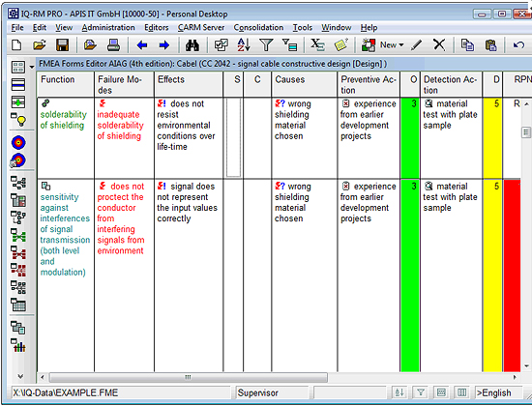The image size is (532, 406).
Task: Click the copy icon in toolbar
Action: pos(467,44)
